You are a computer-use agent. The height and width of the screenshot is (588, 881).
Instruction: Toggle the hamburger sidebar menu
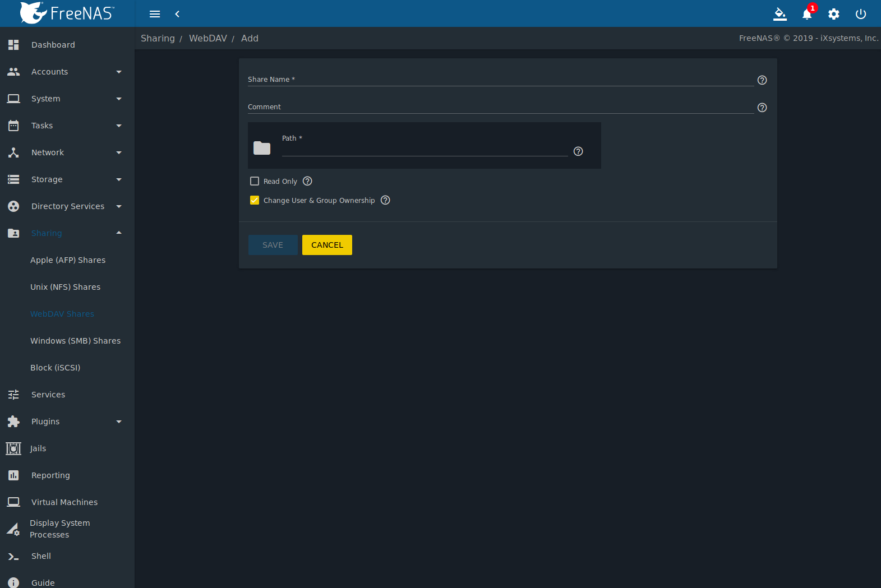pos(155,14)
